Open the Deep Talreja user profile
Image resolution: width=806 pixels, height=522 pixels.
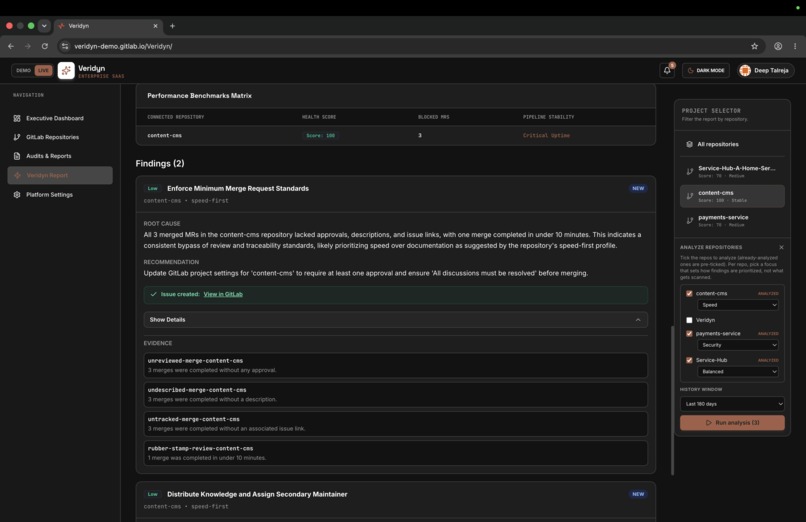(x=765, y=70)
